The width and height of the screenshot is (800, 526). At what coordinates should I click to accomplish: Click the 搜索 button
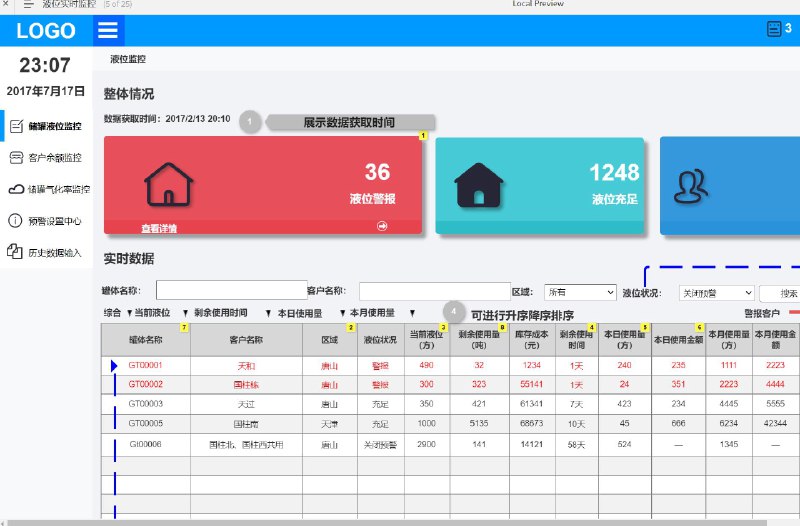(x=780, y=293)
